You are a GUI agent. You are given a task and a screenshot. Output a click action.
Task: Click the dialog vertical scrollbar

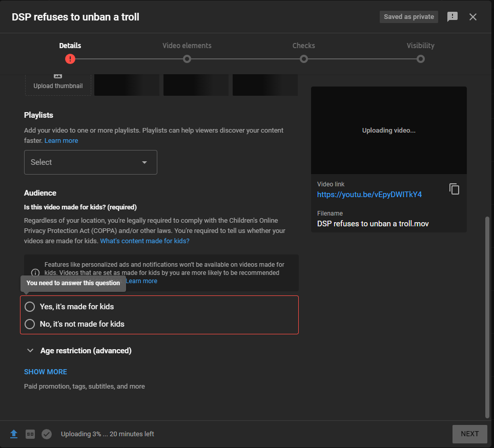pyautogui.click(x=487, y=317)
